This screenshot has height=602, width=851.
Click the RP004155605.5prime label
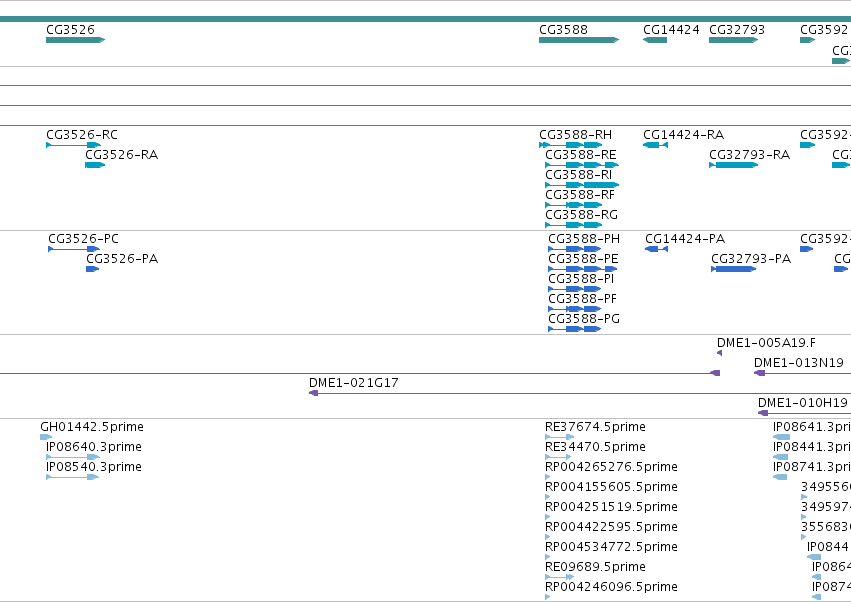(x=611, y=487)
